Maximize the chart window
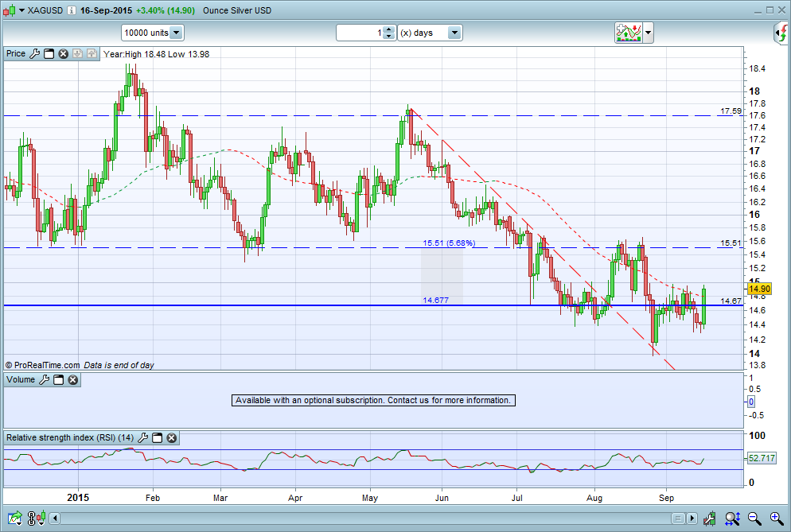The width and height of the screenshot is (791, 532). click(x=770, y=10)
